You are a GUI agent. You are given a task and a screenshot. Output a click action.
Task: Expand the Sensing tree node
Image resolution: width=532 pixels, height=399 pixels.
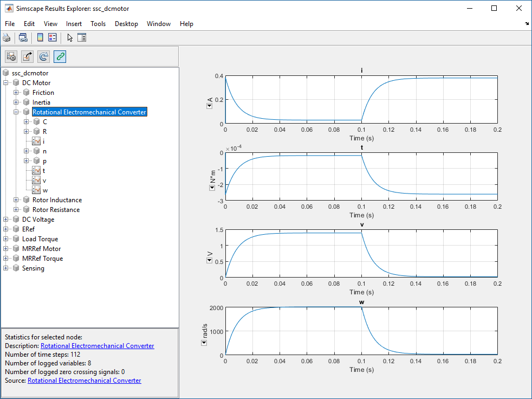tap(6, 268)
